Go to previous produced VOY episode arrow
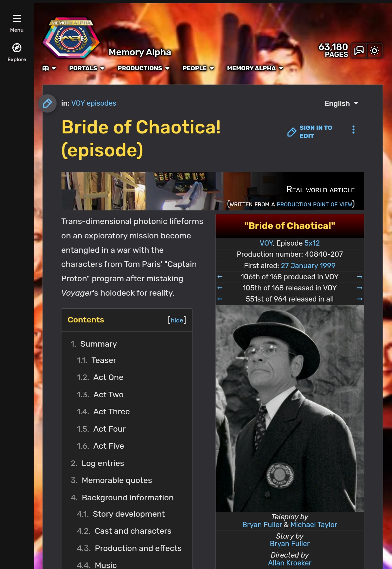Image resolution: width=392 pixels, height=569 pixels. tap(220, 277)
